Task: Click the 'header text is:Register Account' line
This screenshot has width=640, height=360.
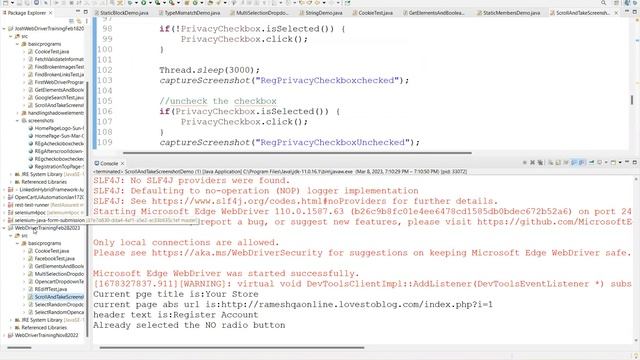Action: [x=176, y=315]
